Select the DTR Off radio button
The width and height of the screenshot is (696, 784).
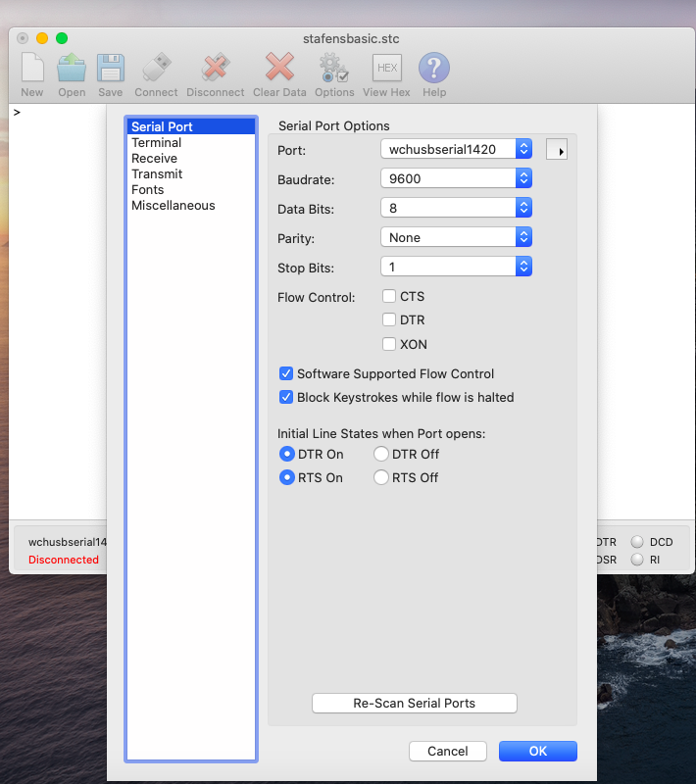click(x=381, y=454)
